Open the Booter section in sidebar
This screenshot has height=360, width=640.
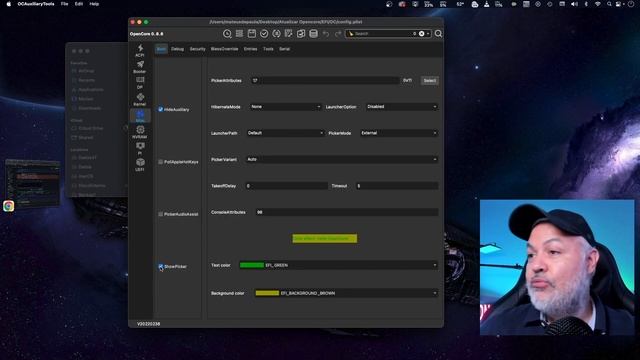point(140,67)
